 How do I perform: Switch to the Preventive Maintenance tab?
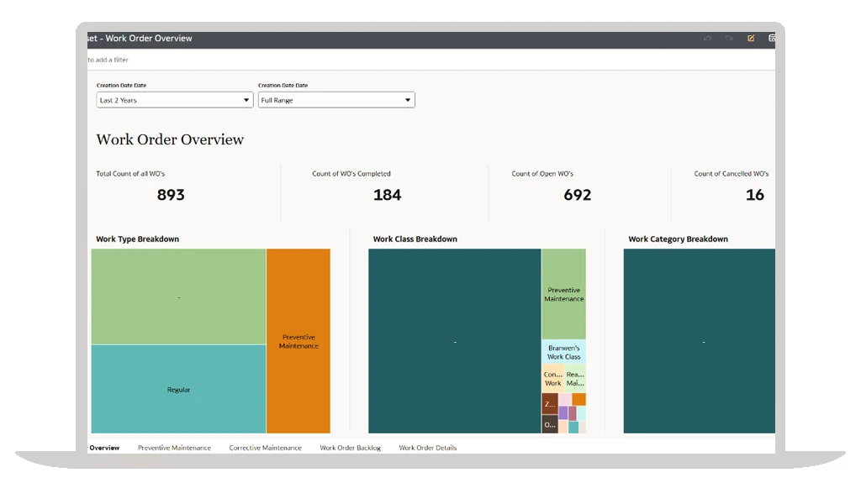174,448
